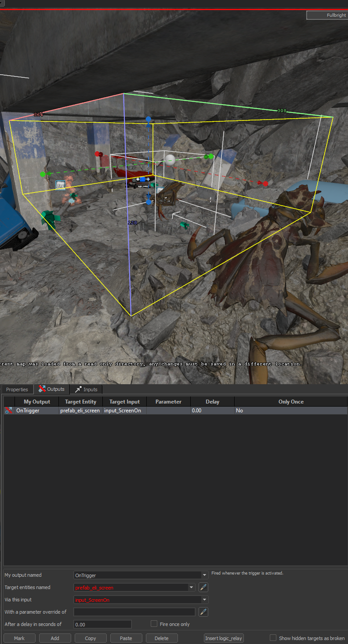
Task: Click the 308 dimension label in viewport
Action: (x=282, y=110)
